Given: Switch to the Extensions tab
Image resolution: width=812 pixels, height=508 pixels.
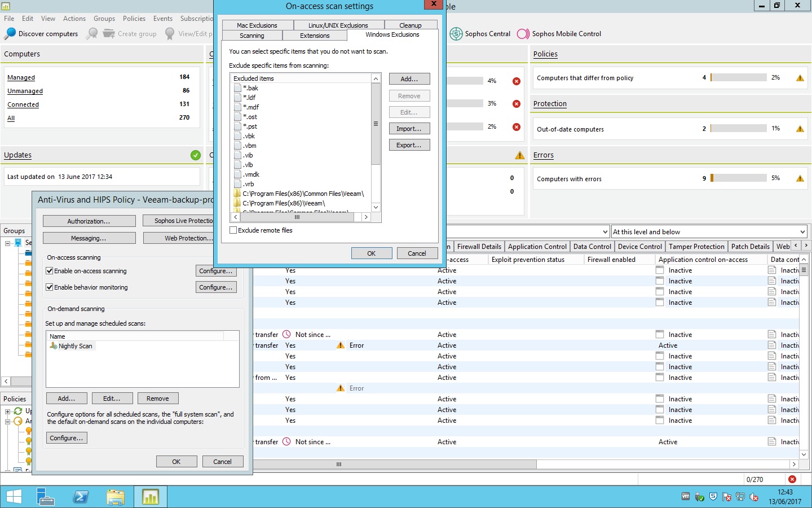Looking at the screenshot, I should (x=315, y=36).
